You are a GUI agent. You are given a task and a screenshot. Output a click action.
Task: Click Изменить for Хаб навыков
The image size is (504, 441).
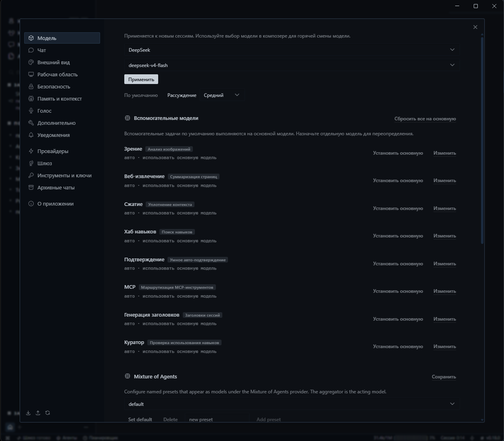click(445, 236)
